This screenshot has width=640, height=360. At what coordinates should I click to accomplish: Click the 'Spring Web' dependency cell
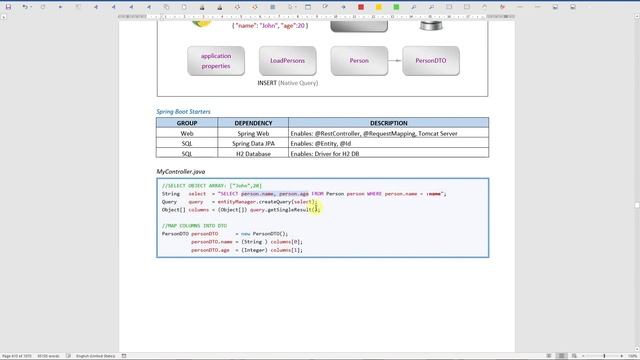253,133
